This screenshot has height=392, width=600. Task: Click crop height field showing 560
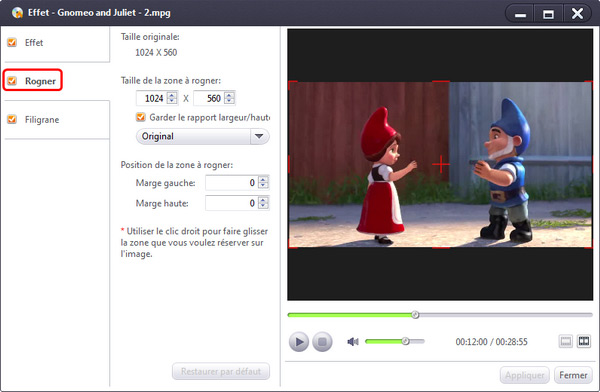[x=209, y=98]
